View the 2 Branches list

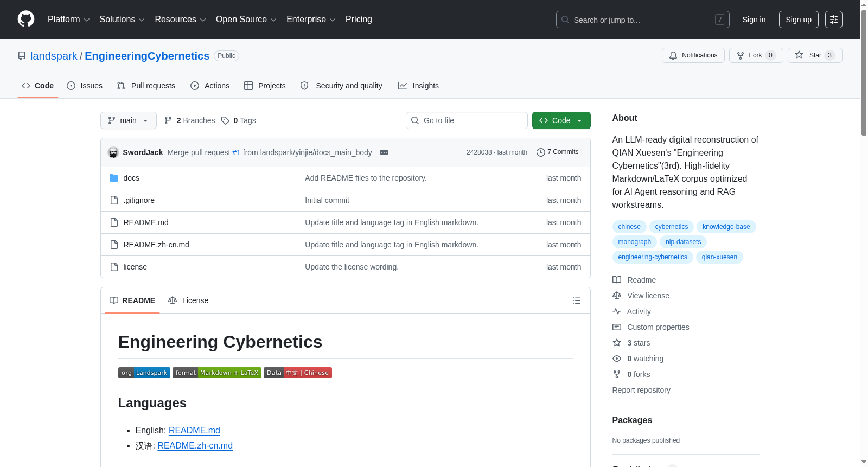[x=190, y=120]
